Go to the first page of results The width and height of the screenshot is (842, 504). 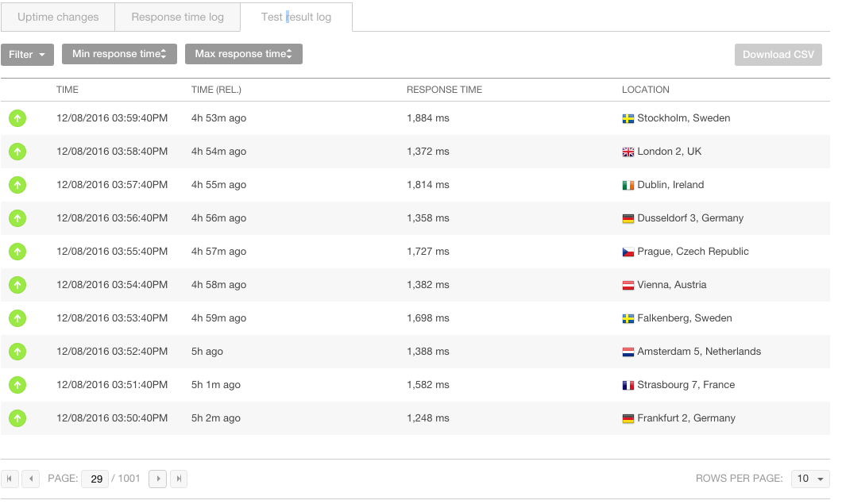point(10,479)
